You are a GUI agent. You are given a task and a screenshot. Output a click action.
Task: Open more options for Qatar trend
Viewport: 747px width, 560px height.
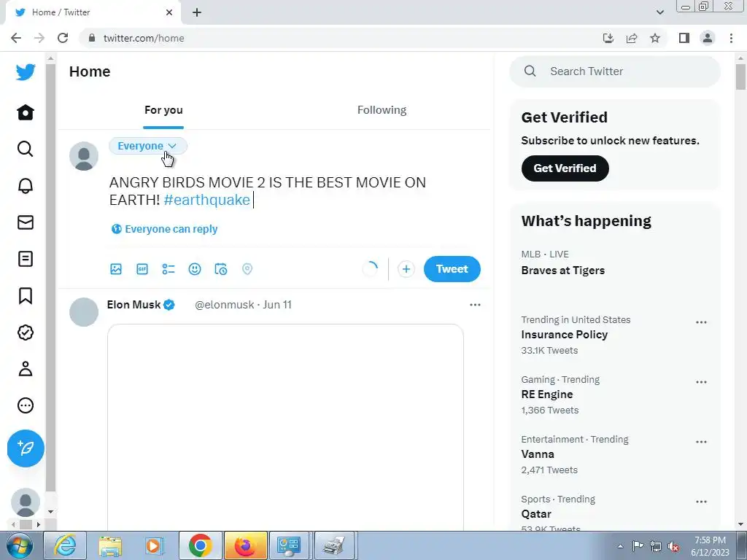pyautogui.click(x=701, y=502)
